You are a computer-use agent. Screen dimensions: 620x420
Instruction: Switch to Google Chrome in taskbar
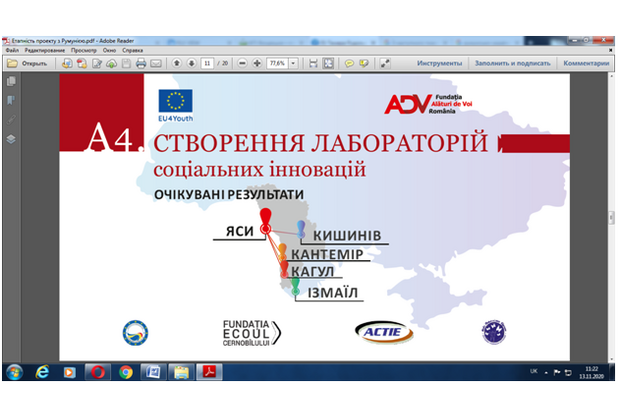pyautogui.click(x=126, y=372)
